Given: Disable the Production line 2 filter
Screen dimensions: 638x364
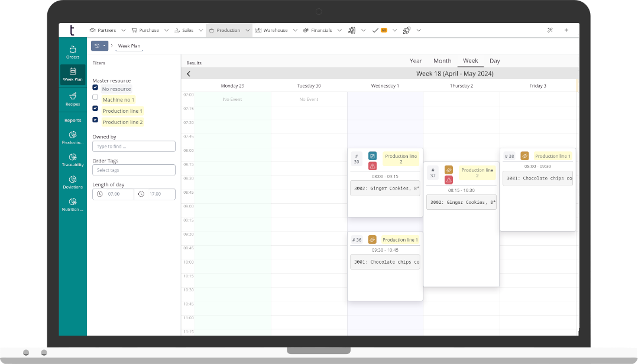Looking at the screenshot, I should [95, 120].
